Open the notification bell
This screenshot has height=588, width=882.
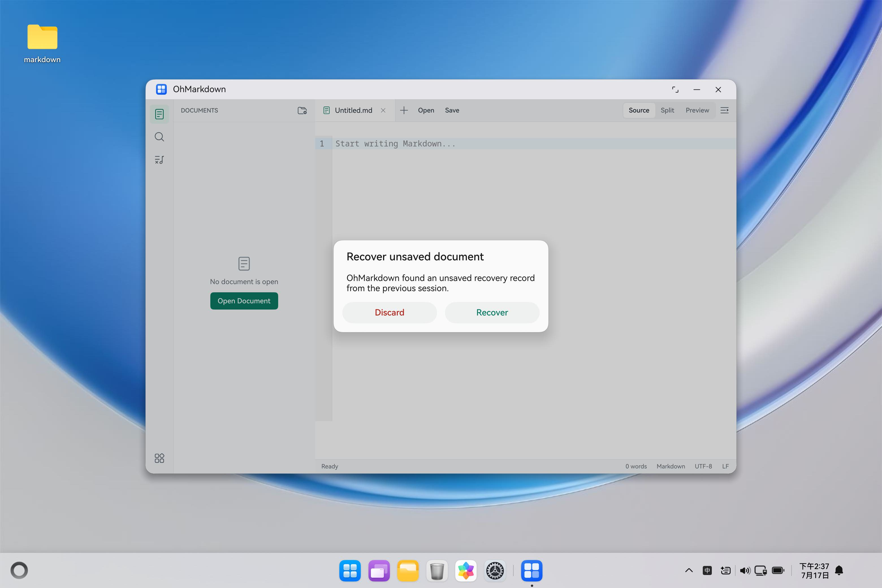click(x=839, y=570)
